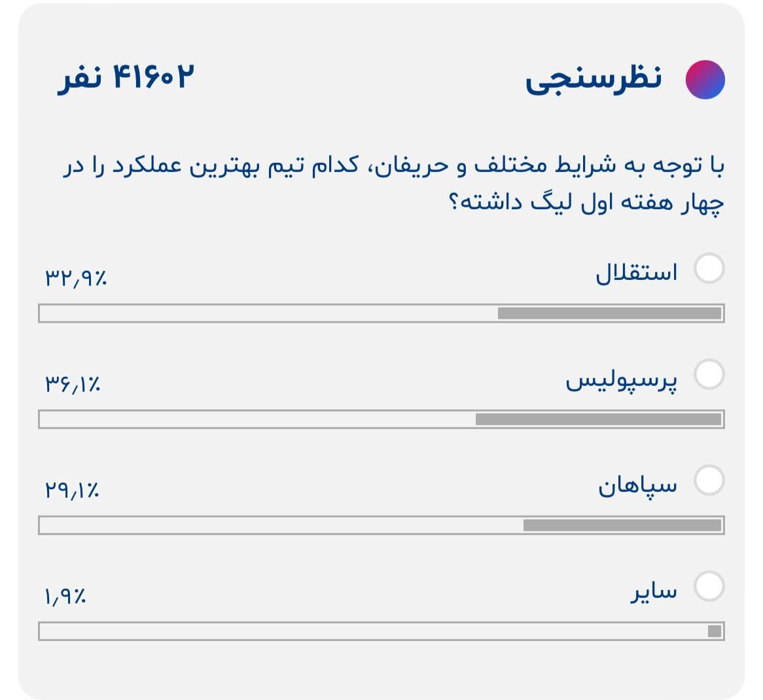Click the سپاهان progress bar
Image resolution: width=763 pixels, height=700 pixels.
pos(381,524)
